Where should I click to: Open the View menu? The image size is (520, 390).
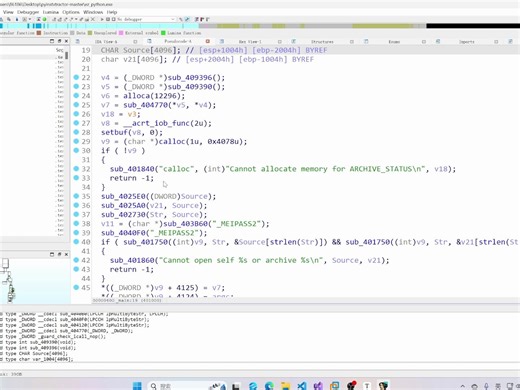(x=8, y=12)
